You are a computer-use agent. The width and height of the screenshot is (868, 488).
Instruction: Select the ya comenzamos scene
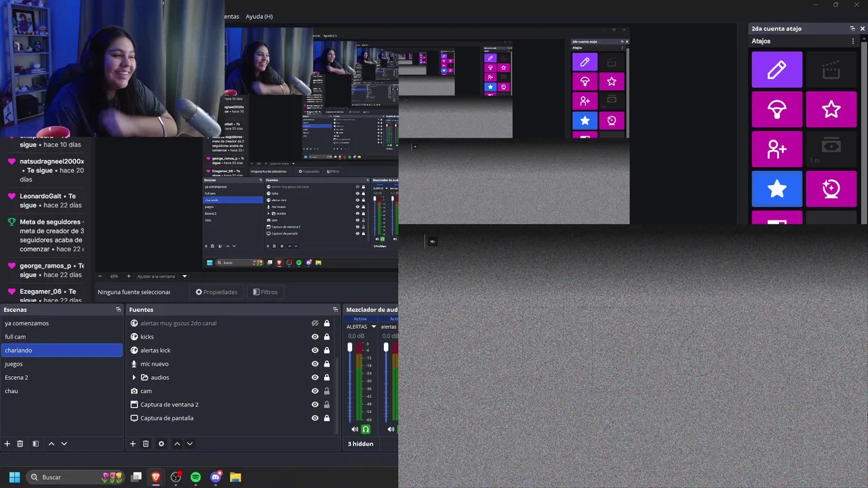(x=62, y=323)
